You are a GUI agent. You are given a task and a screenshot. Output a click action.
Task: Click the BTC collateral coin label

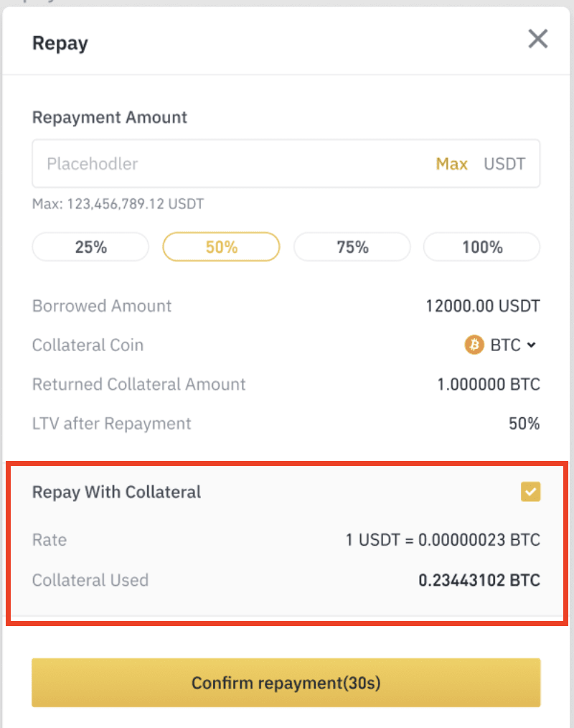click(505, 345)
